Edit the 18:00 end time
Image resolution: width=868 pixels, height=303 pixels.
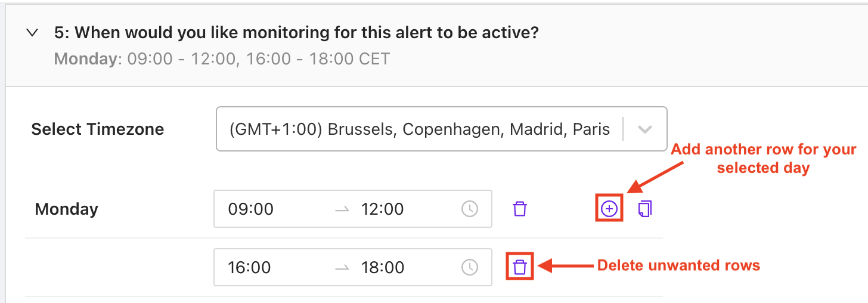pyautogui.click(x=382, y=267)
